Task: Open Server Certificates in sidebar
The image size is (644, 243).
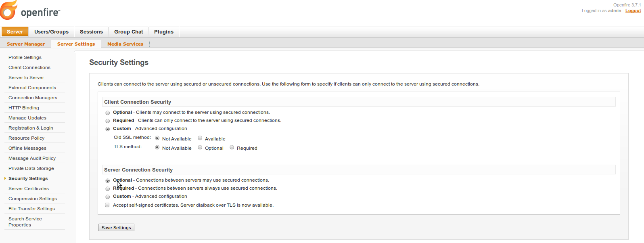Action: pos(29,189)
